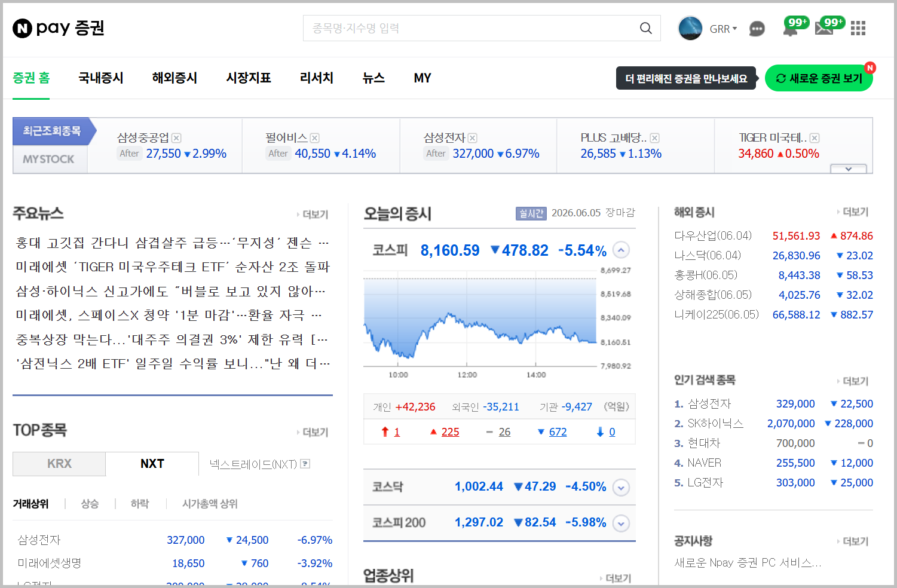897x588 pixels.
Task: Click the rising stocks count 225
Action: point(451,432)
